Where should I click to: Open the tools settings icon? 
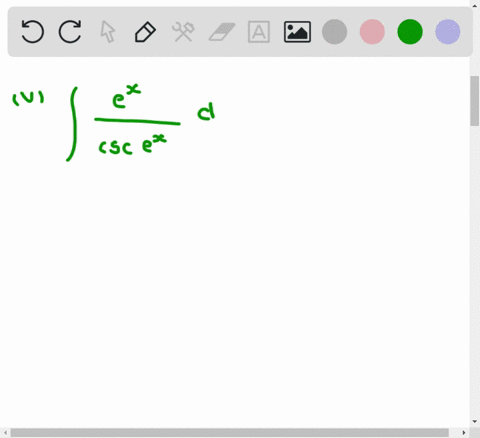click(x=183, y=32)
